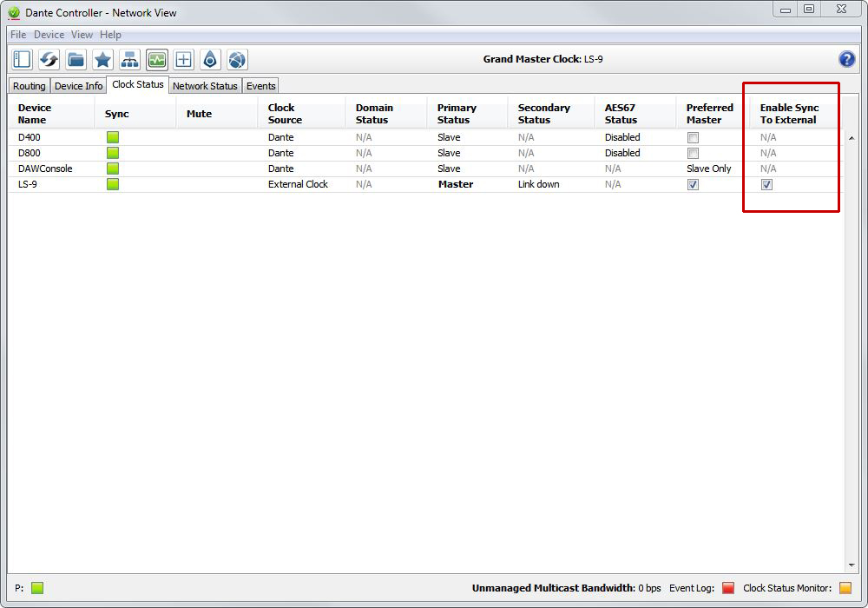
Task: Open Event Log via the red indicator
Action: (x=728, y=588)
